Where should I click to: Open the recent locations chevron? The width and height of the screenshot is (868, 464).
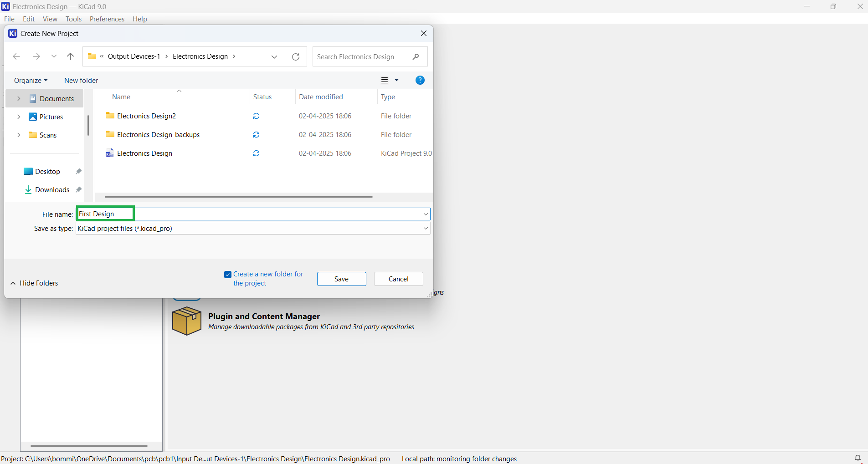pyautogui.click(x=54, y=56)
